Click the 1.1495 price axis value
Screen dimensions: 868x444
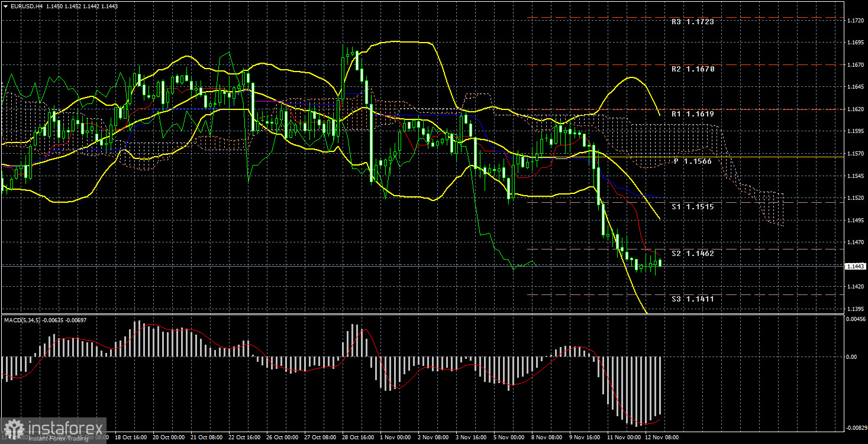pos(856,221)
